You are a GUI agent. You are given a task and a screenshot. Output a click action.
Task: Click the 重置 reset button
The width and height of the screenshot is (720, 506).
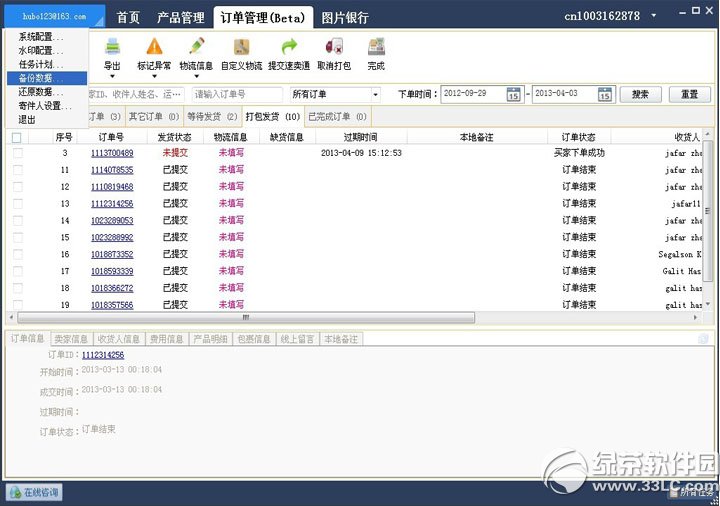point(689,94)
